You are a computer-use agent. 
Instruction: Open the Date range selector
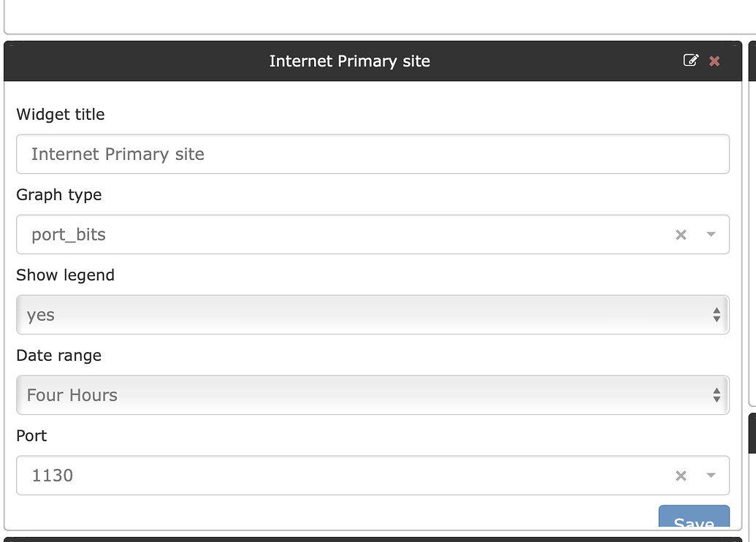click(373, 395)
